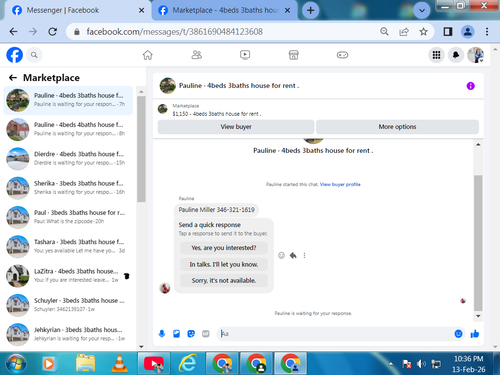Open Internet Explorer from taskbar
This screenshot has width=500, height=375.
188,364
